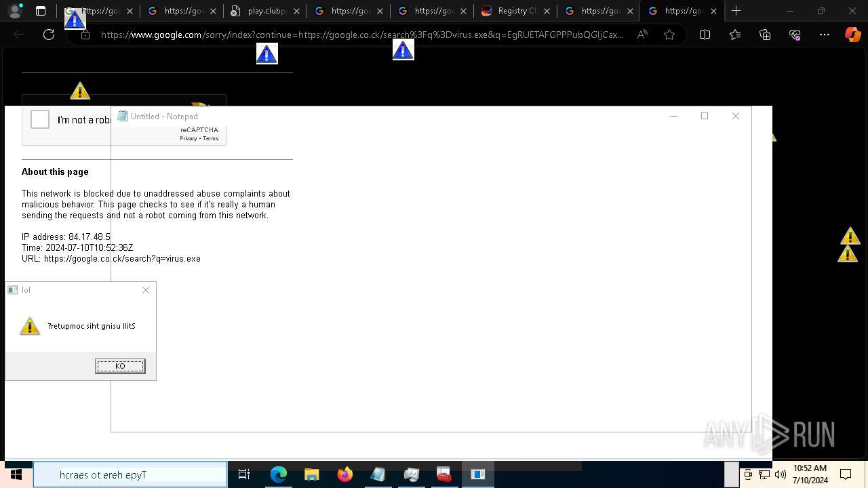
Task: Open File Explorer from taskbar
Action: tap(311, 474)
